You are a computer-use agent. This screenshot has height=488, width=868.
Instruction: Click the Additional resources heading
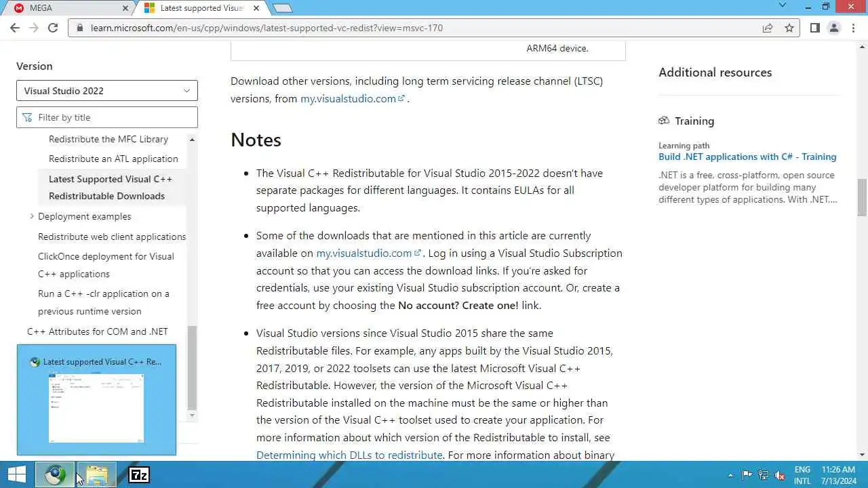pos(715,73)
